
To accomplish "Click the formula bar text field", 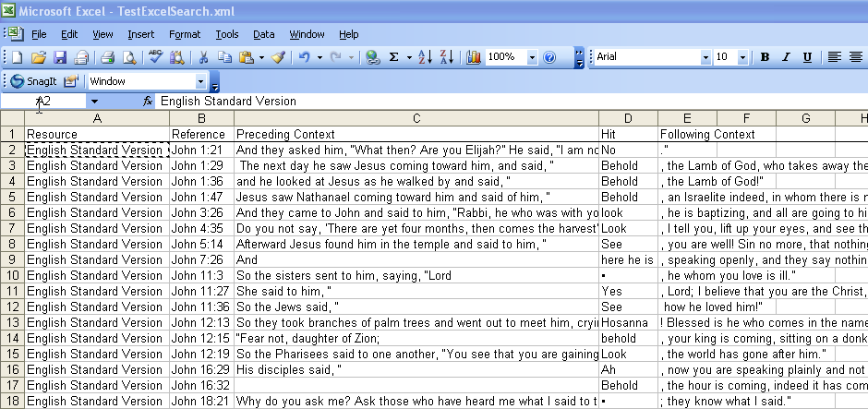I will [x=512, y=102].
